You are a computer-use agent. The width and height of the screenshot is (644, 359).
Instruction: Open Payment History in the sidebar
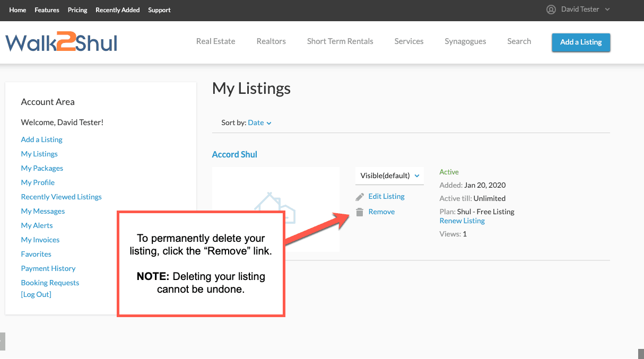click(48, 268)
